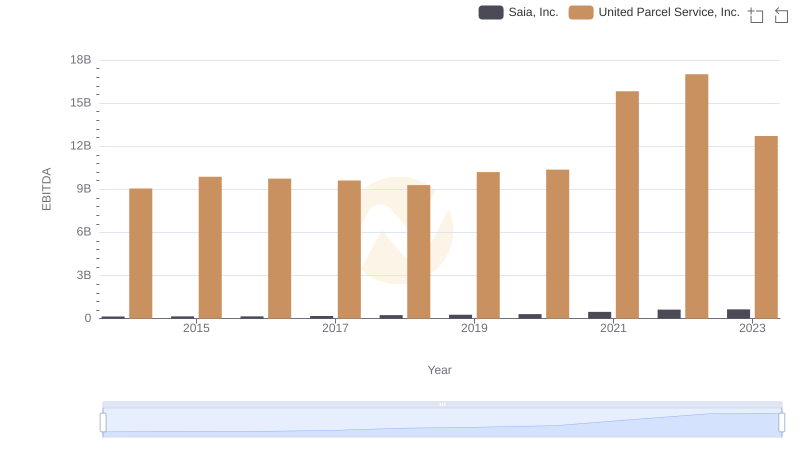Click the UPS bar for 2015
800x461 pixels.
pyautogui.click(x=210, y=248)
